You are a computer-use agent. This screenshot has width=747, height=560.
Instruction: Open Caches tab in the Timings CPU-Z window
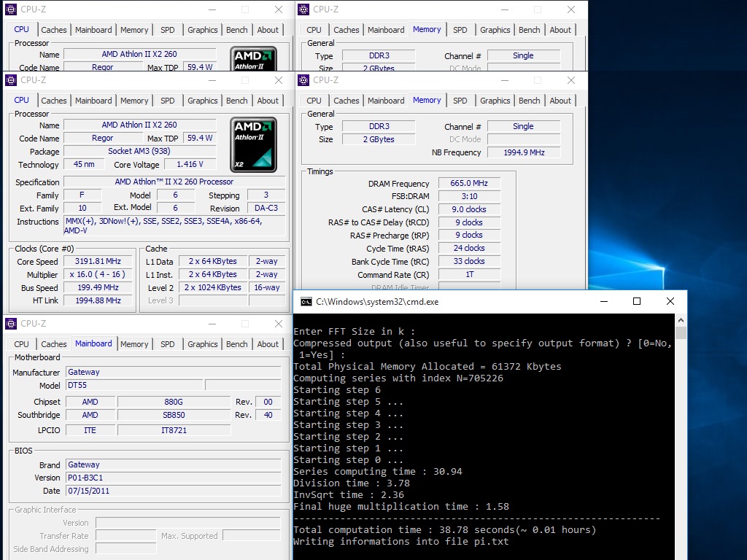347,101
